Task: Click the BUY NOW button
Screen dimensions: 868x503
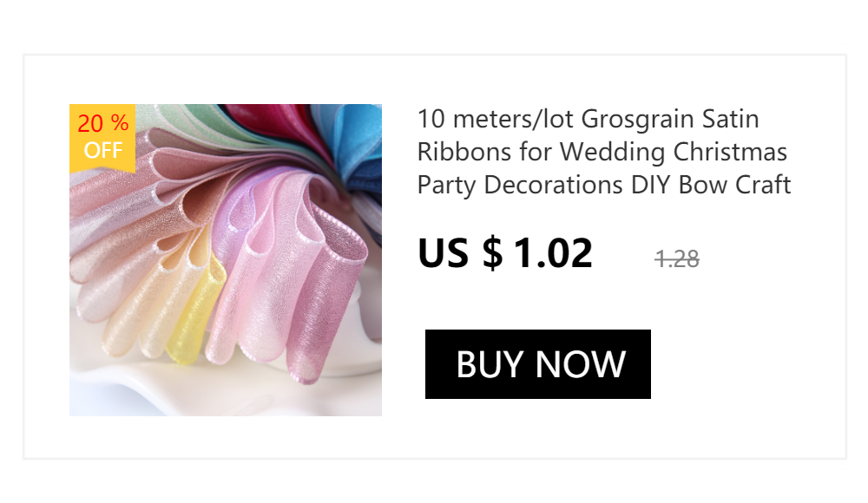Action: 537,364
